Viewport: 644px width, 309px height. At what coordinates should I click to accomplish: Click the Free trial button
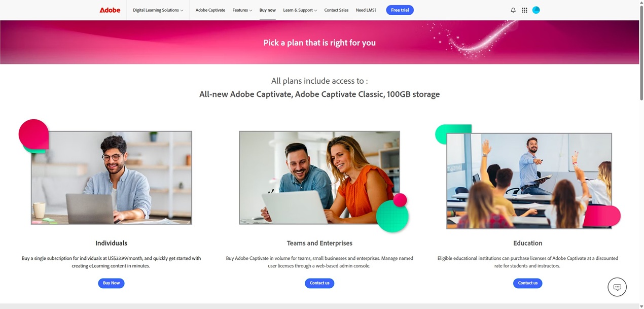(400, 10)
